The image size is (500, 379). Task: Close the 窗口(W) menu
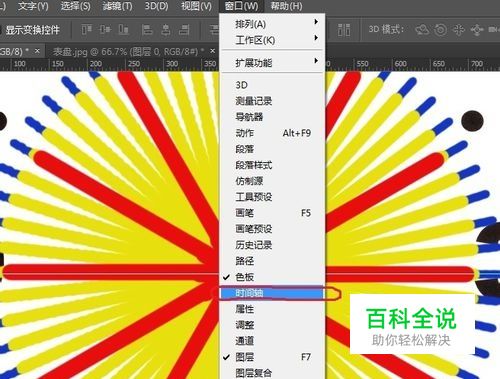[x=241, y=6]
